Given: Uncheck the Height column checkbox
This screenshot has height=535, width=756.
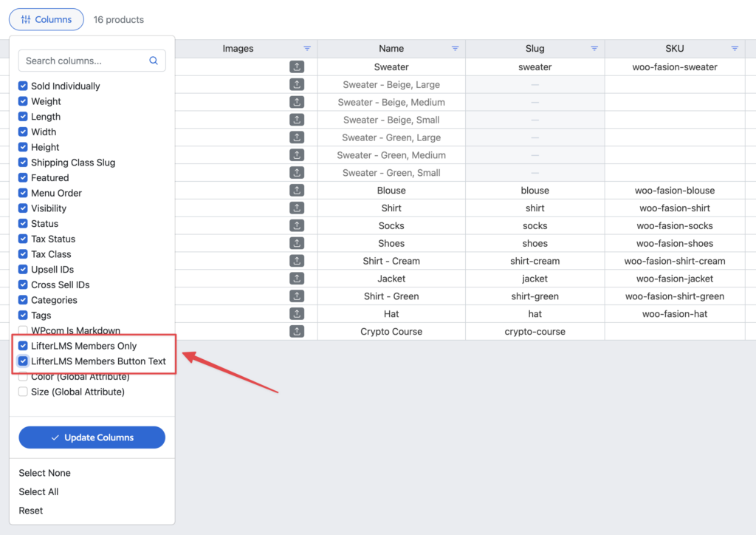Looking at the screenshot, I should [23, 147].
